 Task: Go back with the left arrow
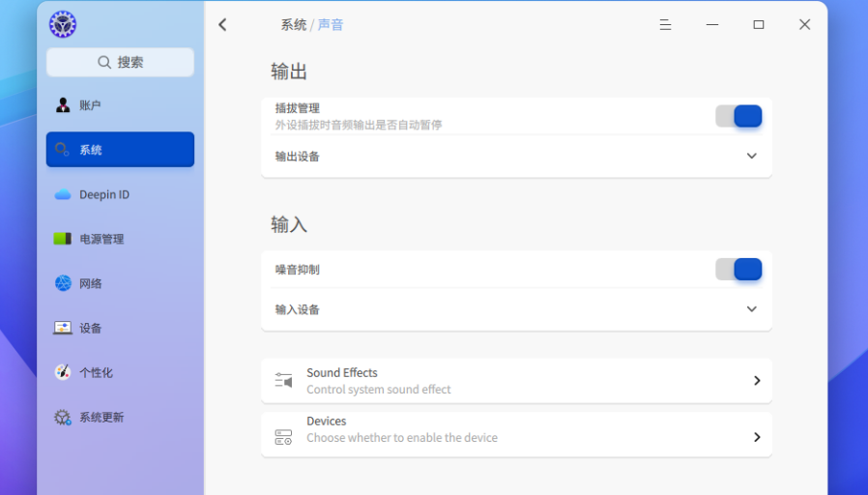click(x=222, y=24)
